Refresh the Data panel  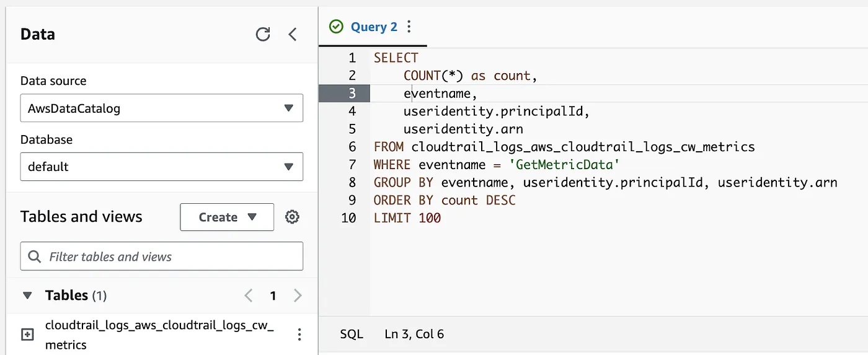263,34
